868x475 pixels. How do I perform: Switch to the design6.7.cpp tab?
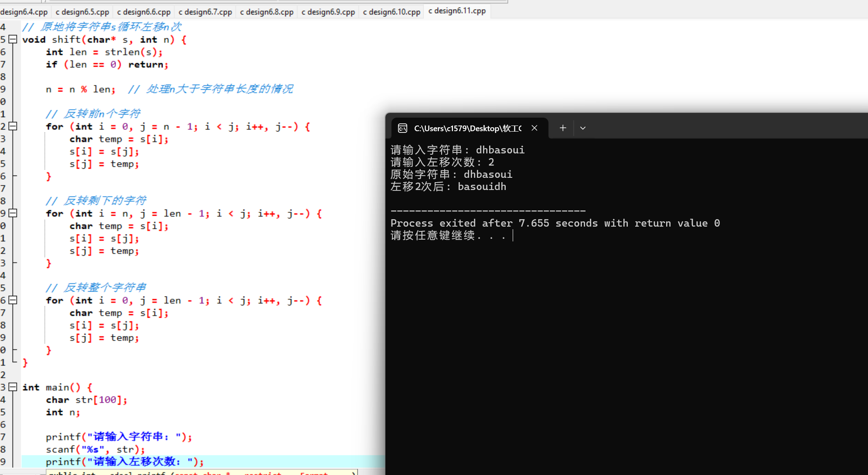click(205, 12)
